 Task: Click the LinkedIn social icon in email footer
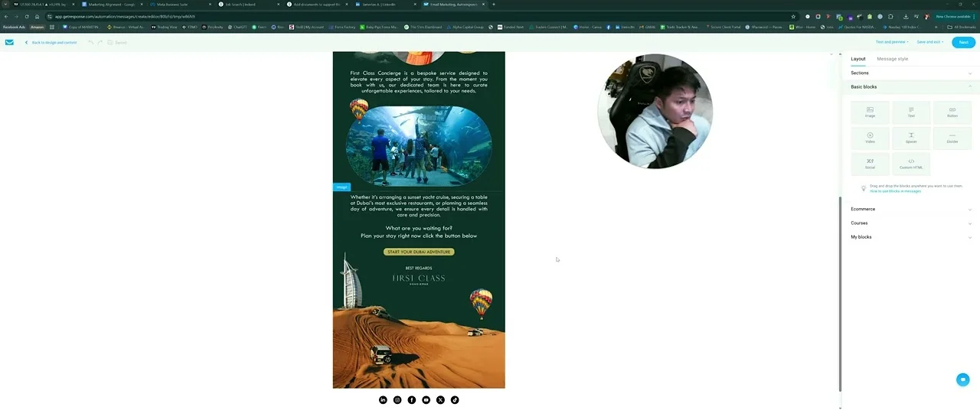(383, 399)
